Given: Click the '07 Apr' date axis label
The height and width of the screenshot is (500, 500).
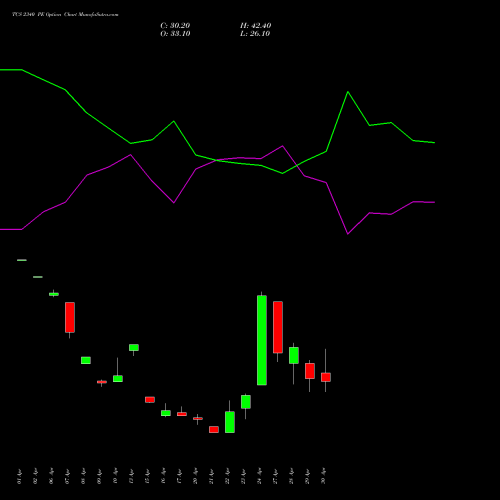Looking at the screenshot, I should [67, 476].
